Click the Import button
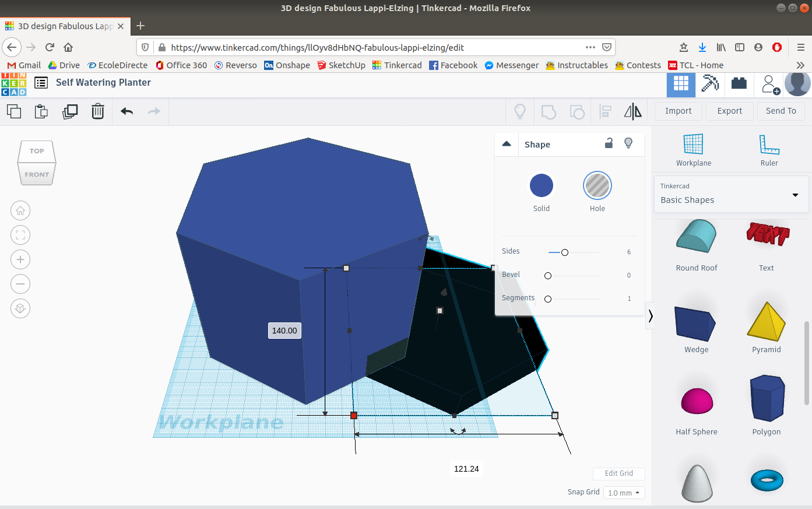This screenshot has width=812, height=509. pos(679,111)
